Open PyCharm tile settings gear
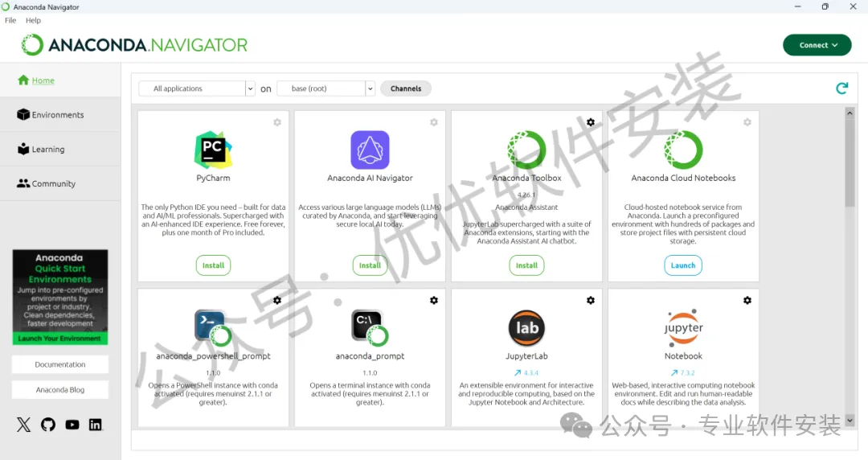The height and width of the screenshot is (460, 868). [x=277, y=122]
